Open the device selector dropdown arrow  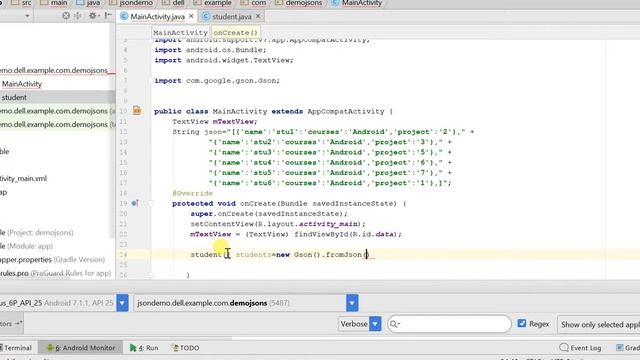coord(122,303)
